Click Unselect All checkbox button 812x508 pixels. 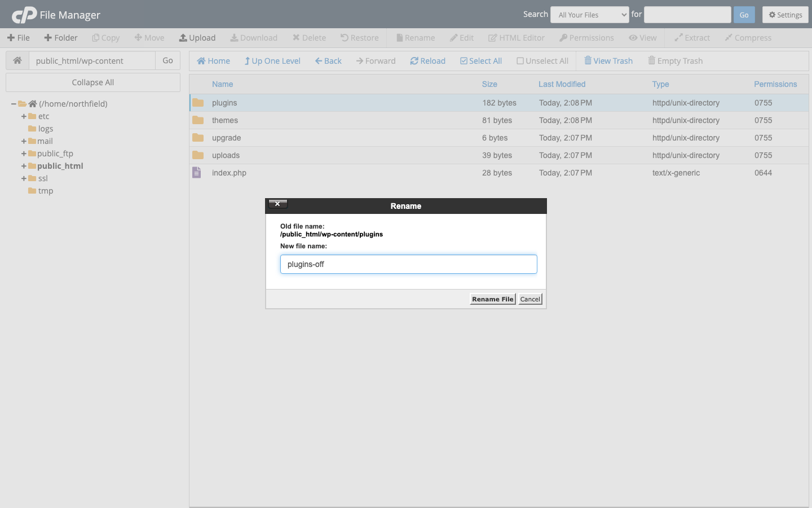point(542,61)
